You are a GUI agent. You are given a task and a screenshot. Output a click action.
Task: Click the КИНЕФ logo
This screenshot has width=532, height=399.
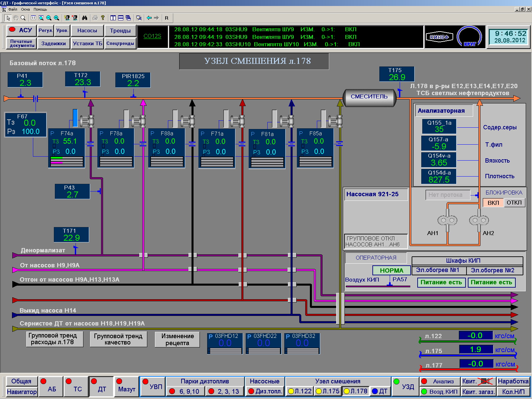(440, 37)
